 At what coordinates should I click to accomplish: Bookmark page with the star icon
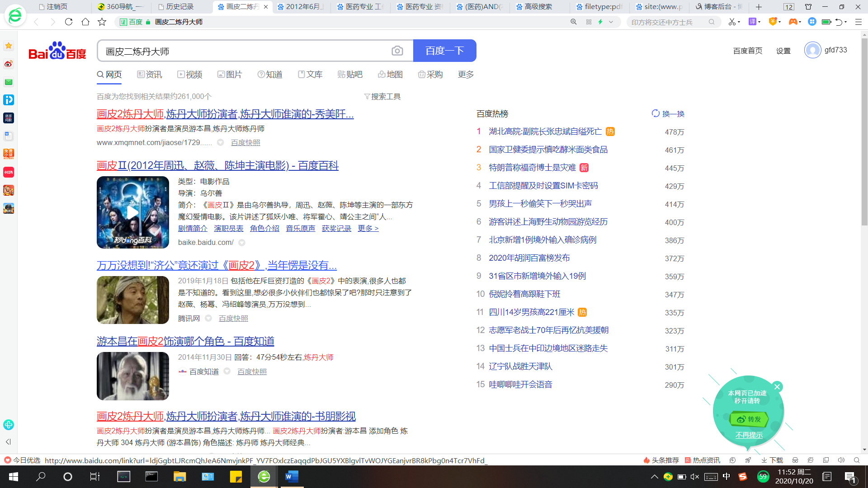102,22
